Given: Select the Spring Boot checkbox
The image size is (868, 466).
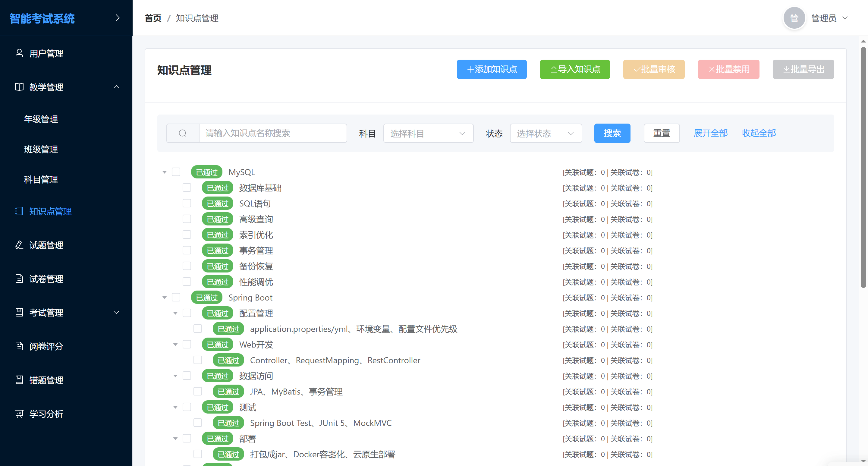Looking at the screenshot, I should pos(176,297).
